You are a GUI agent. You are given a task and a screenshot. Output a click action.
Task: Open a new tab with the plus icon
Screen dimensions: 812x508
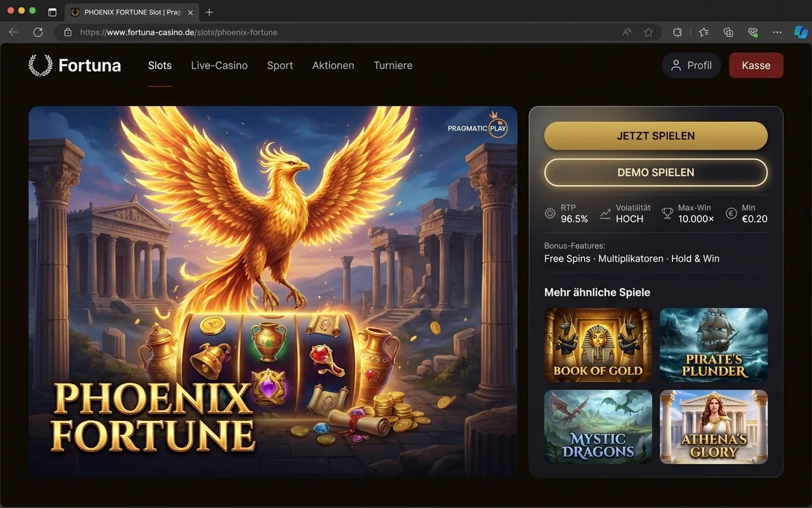click(209, 12)
